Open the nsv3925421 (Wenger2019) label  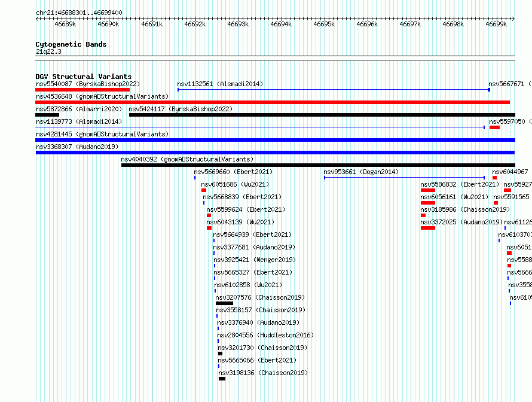coord(255,260)
